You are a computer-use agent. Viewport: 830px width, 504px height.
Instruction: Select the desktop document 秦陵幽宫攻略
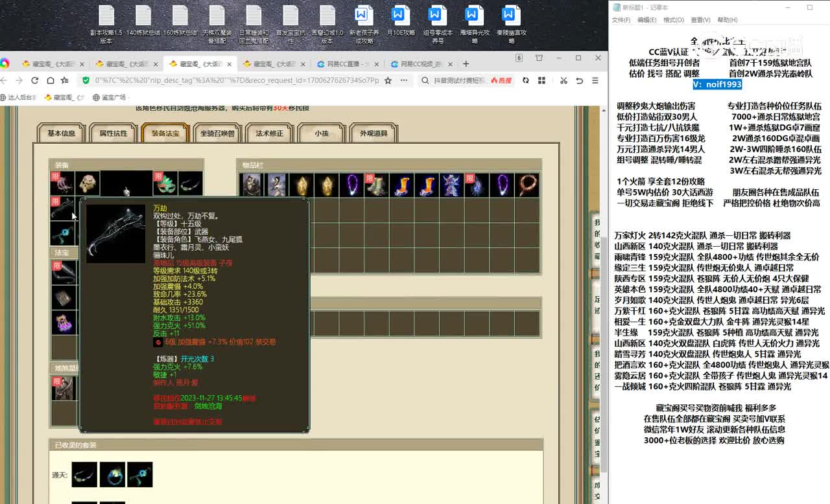[512, 25]
